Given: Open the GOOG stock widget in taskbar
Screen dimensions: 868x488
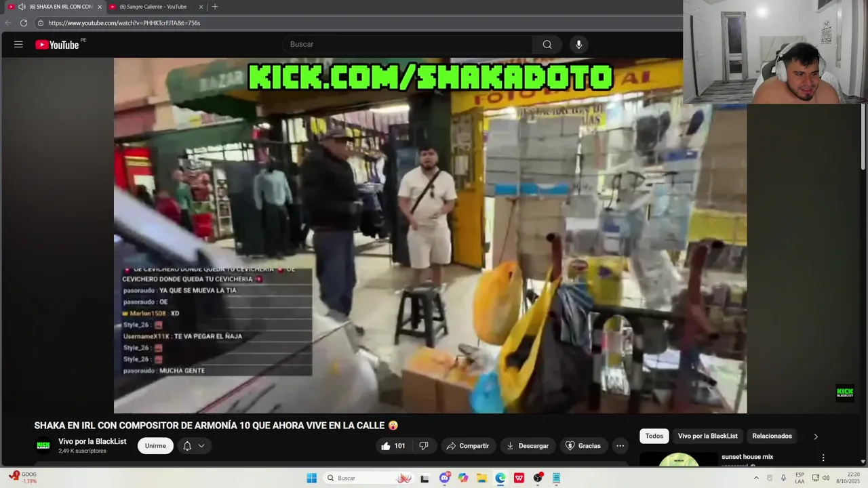Looking at the screenshot, I should tap(22, 477).
